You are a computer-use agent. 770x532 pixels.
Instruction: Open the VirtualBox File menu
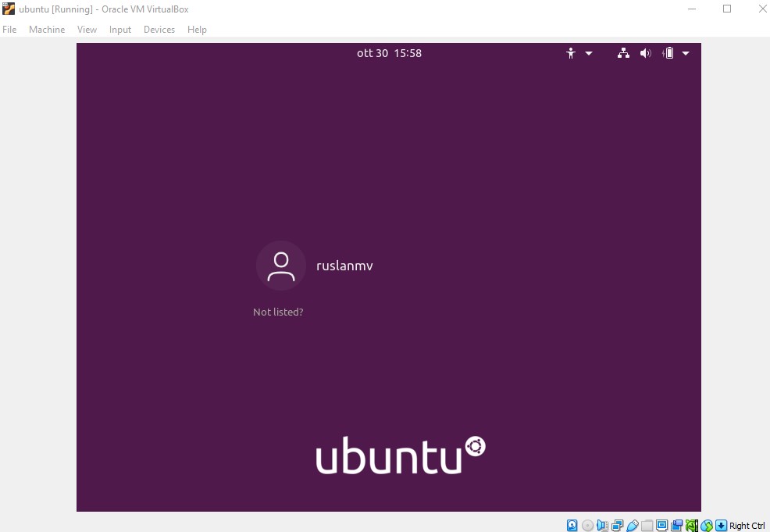pyautogui.click(x=9, y=30)
